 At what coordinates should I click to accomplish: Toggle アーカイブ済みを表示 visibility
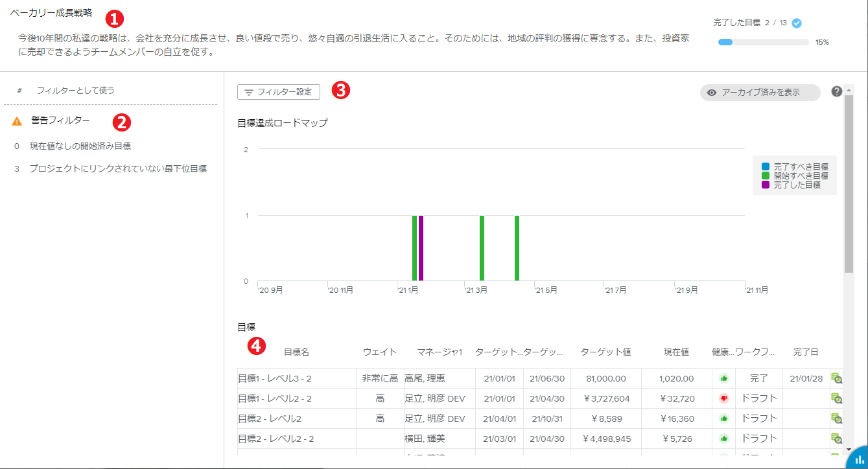(x=760, y=93)
